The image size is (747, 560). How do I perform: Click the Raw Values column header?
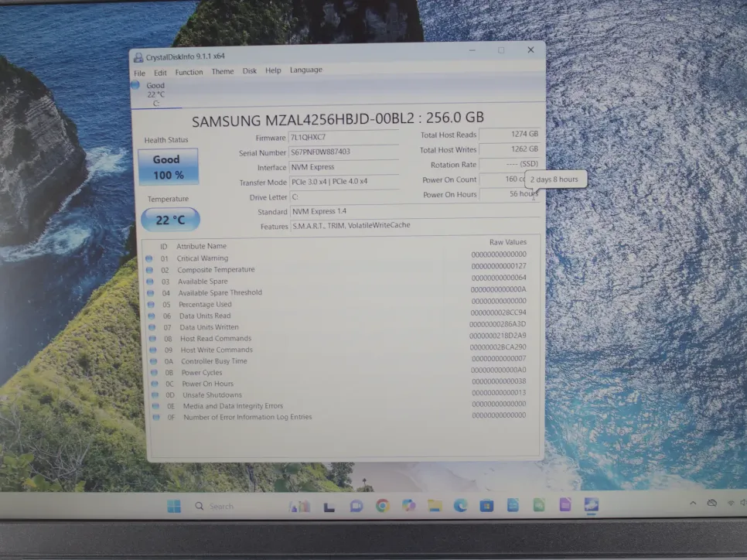(508, 242)
